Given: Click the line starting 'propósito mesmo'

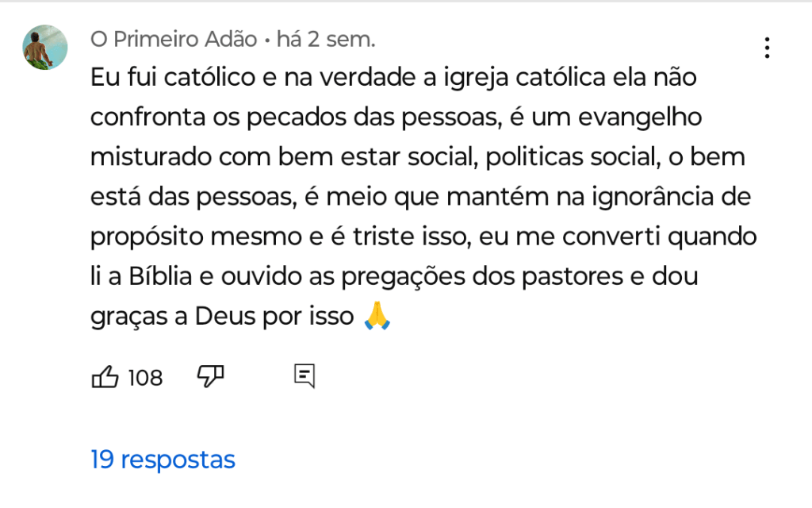Looking at the screenshot, I should [x=424, y=237].
